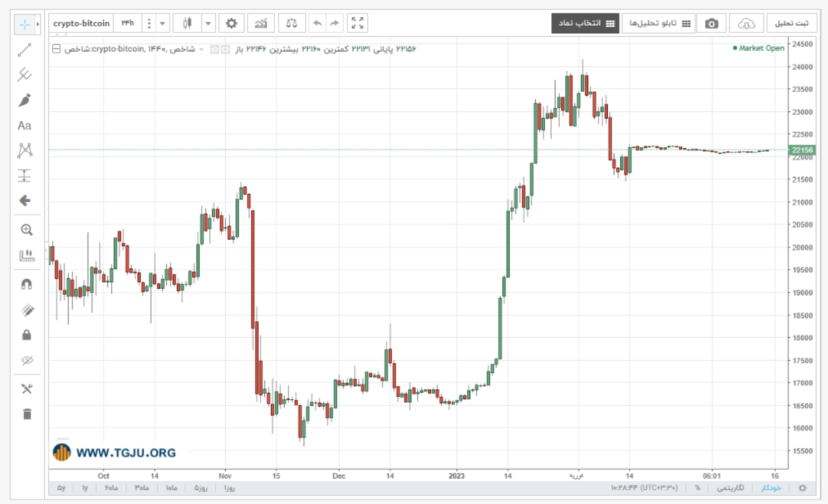Collapse the top pane small arrow tab
The height and width of the screenshot is (504, 828).
(x=57, y=35)
